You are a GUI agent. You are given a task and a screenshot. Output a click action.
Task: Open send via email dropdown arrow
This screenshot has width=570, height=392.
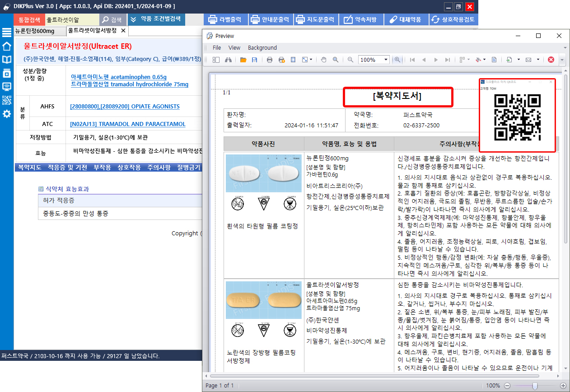pos(538,60)
